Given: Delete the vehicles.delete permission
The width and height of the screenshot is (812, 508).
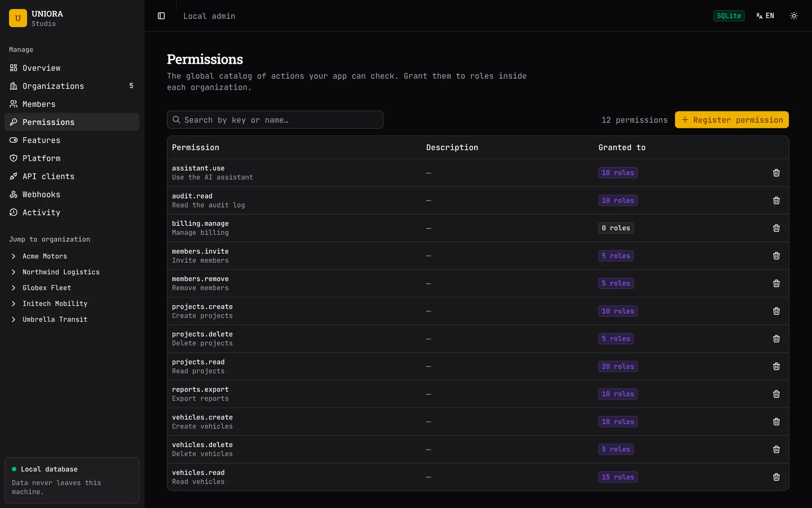Looking at the screenshot, I should tap(776, 449).
